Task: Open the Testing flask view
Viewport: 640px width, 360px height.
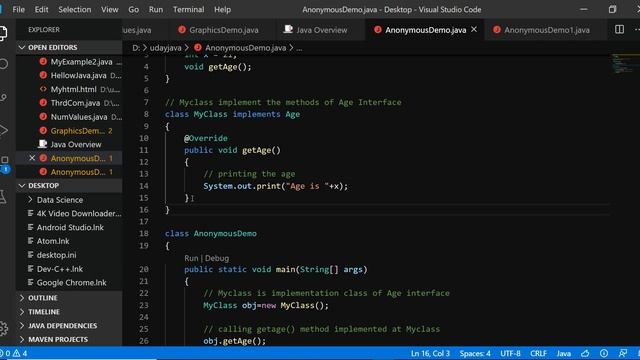Action: click(x=4, y=196)
